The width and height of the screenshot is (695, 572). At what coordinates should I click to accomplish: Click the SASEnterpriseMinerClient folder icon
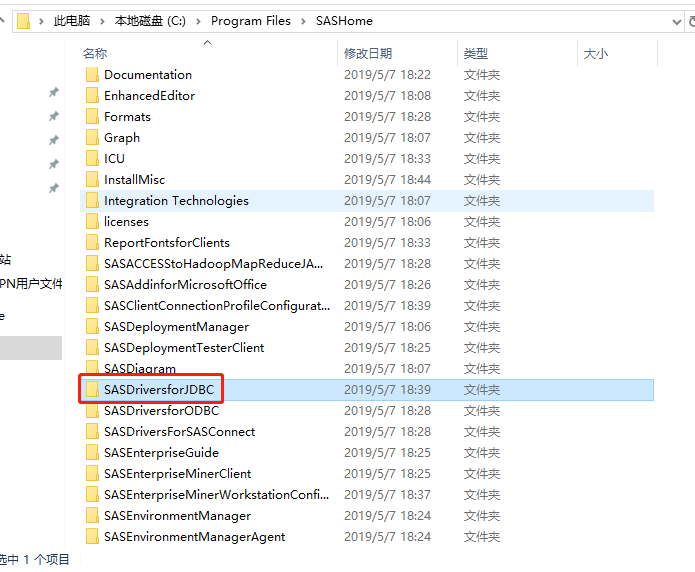tap(92, 474)
